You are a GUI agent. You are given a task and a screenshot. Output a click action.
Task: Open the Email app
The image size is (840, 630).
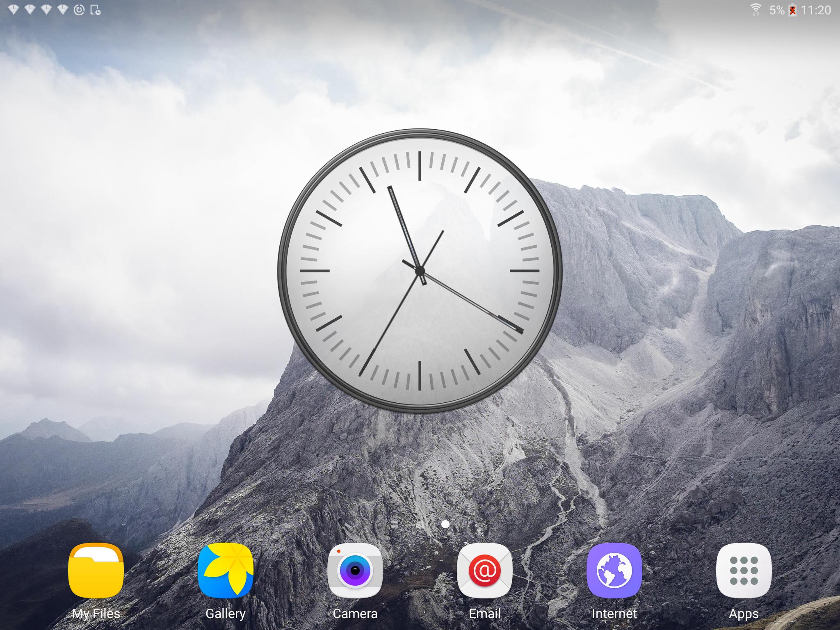click(485, 571)
